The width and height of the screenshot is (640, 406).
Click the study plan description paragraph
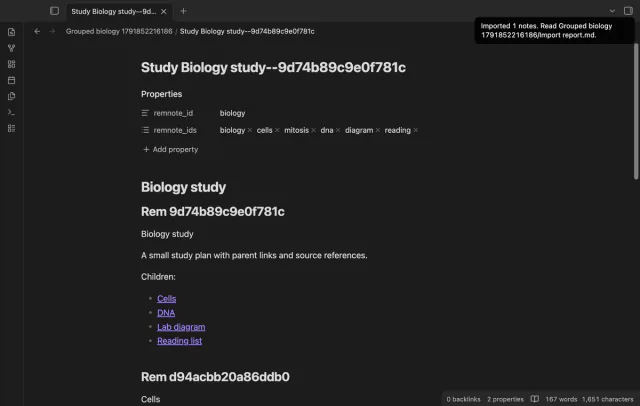254,255
